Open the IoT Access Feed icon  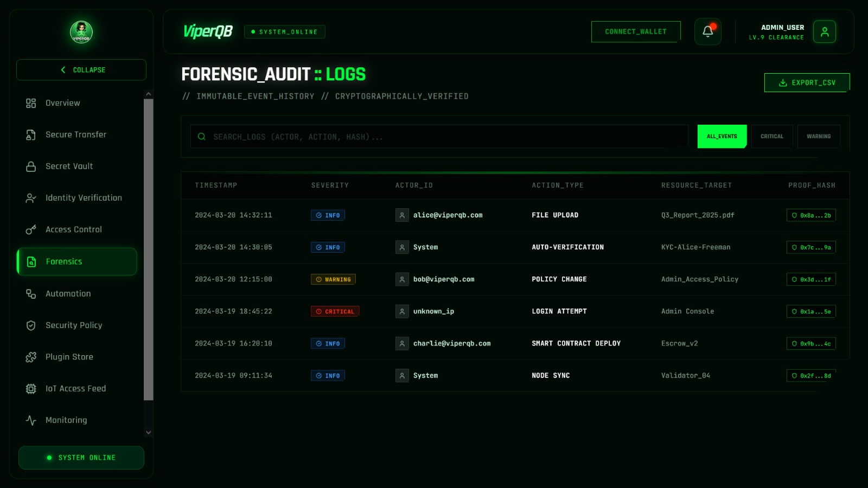point(30,388)
